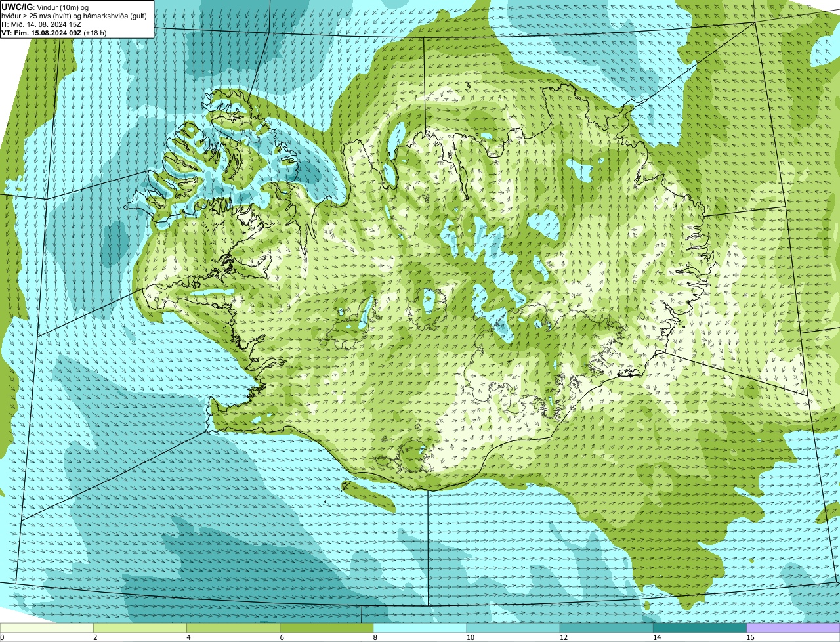Click the "6" label on the color scale
The width and height of the screenshot is (840, 642).
point(282,637)
